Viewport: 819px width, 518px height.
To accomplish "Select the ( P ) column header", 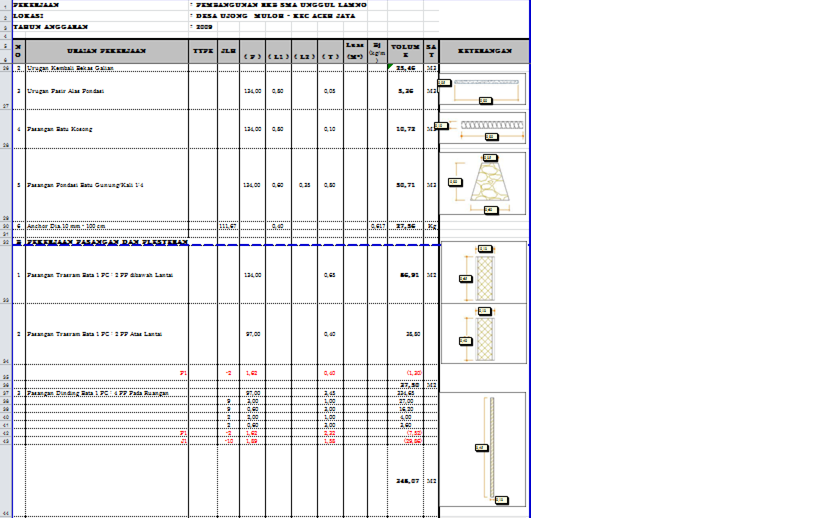I will coord(252,51).
